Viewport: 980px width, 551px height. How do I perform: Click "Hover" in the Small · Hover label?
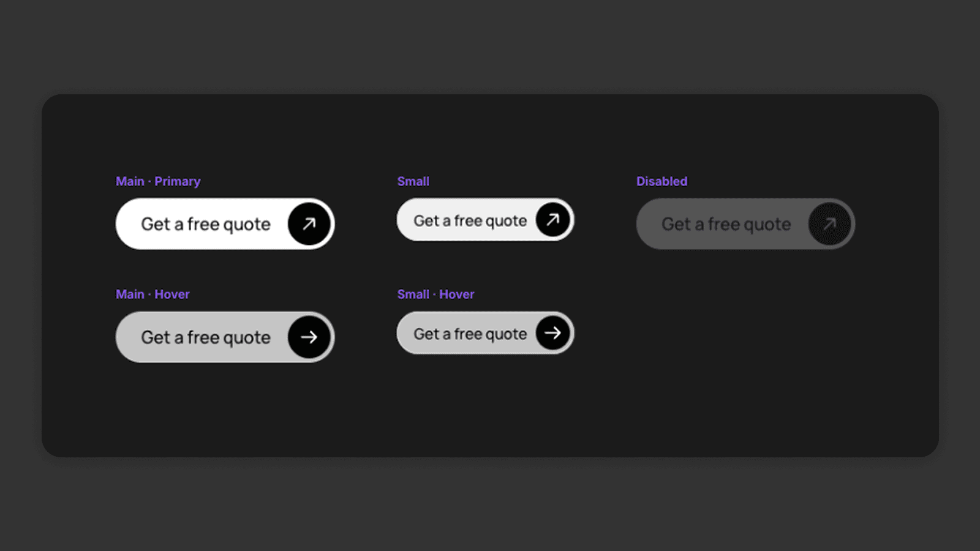[x=456, y=294]
